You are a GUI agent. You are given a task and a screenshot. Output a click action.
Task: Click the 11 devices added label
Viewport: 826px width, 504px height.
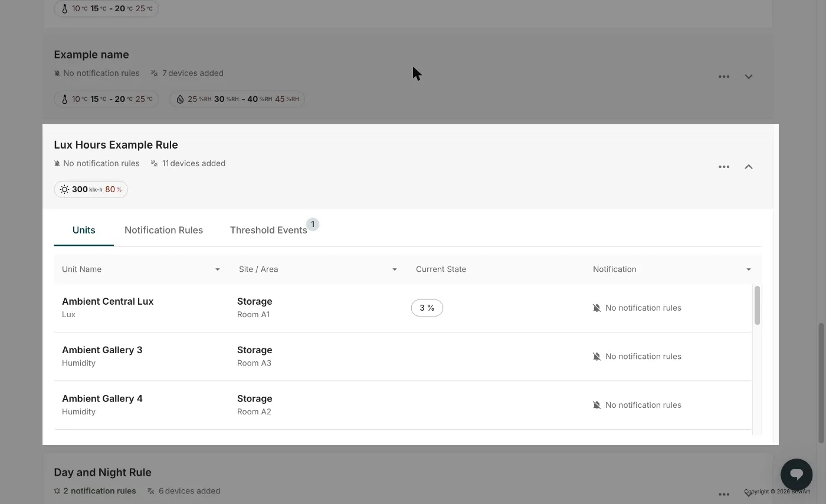click(194, 163)
